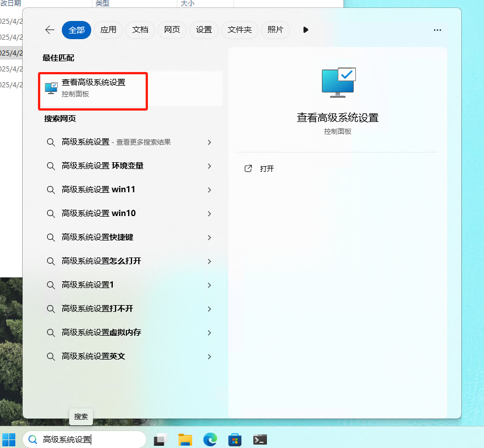
Task: Click magnifier icon beside 快捷键 suggestion
Action: [50, 238]
